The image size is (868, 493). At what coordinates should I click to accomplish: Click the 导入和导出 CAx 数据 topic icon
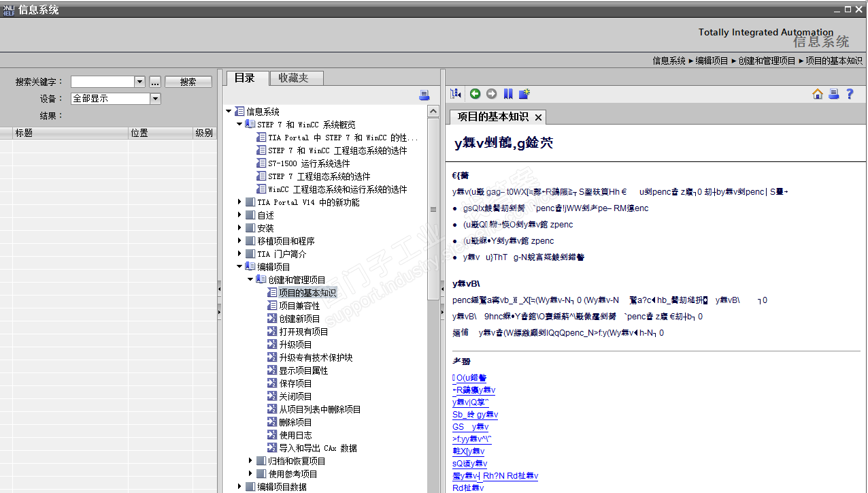click(x=272, y=448)
